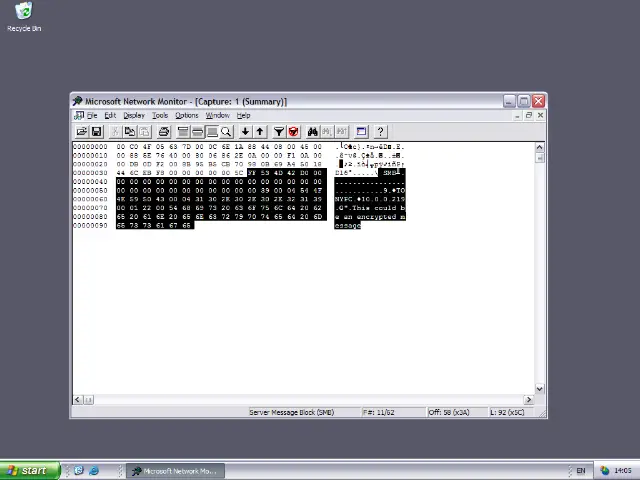Toggle the Summary pane toolbar icon
Viewport: 640px width, 480px height.
[183, 131]
